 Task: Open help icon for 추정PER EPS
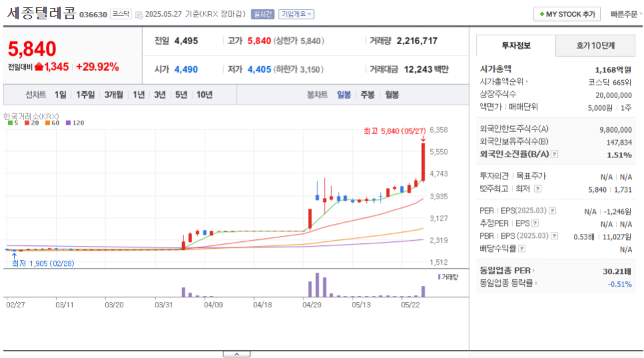click(x=535, y=224)
